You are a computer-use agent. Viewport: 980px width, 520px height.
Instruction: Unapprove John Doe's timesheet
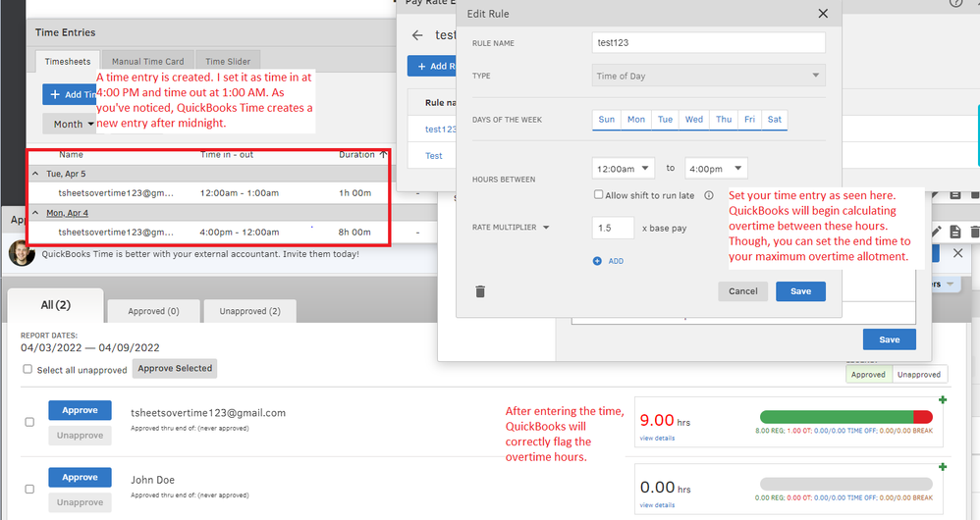[80, 502]
